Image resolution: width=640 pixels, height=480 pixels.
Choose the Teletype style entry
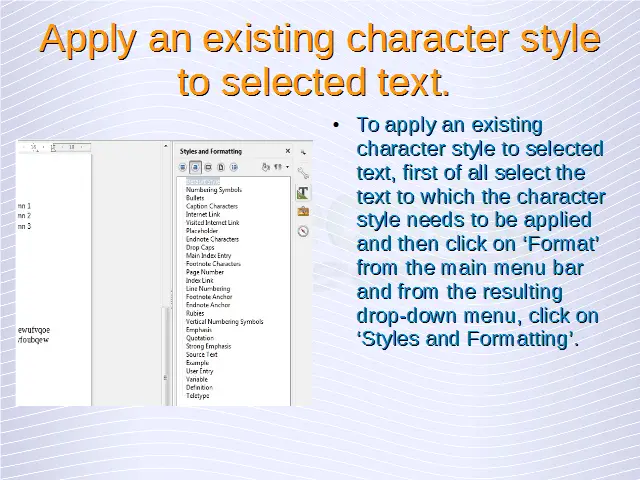pos(197,396)
